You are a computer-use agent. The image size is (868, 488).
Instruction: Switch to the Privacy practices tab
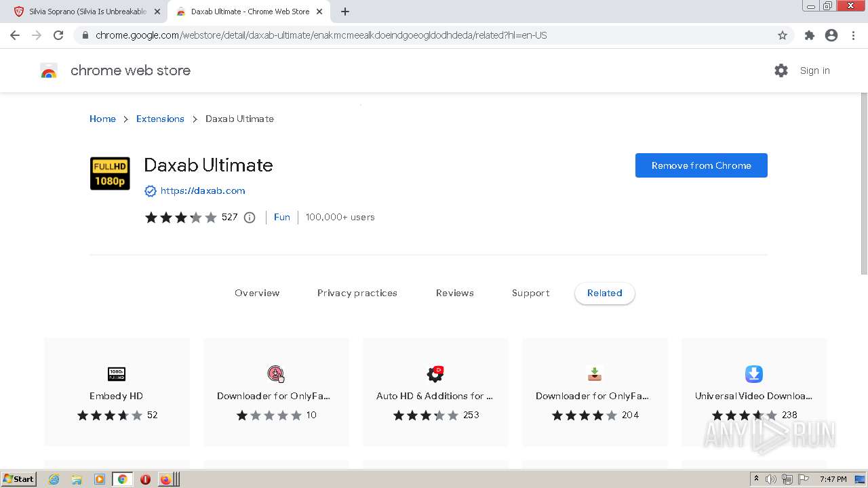[x=357, y=293]
